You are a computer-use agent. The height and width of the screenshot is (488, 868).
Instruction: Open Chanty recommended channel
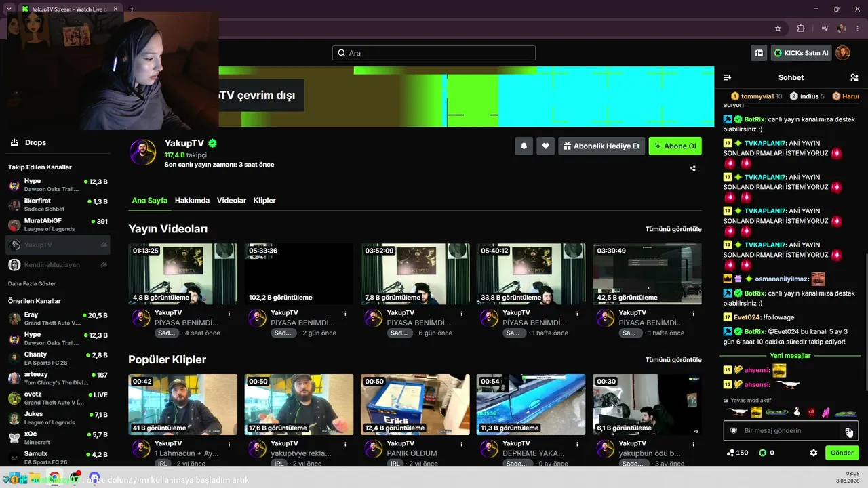coord(58,359)
